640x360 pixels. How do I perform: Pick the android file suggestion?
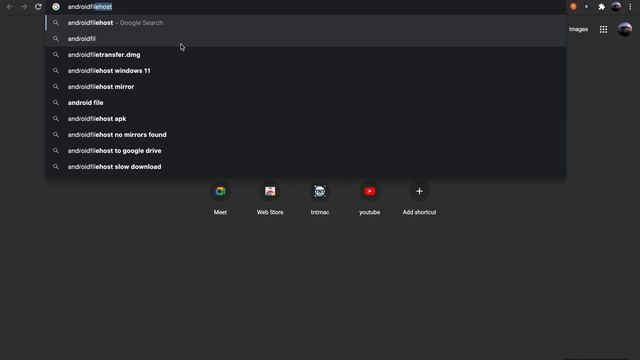(x=305, y=103)
